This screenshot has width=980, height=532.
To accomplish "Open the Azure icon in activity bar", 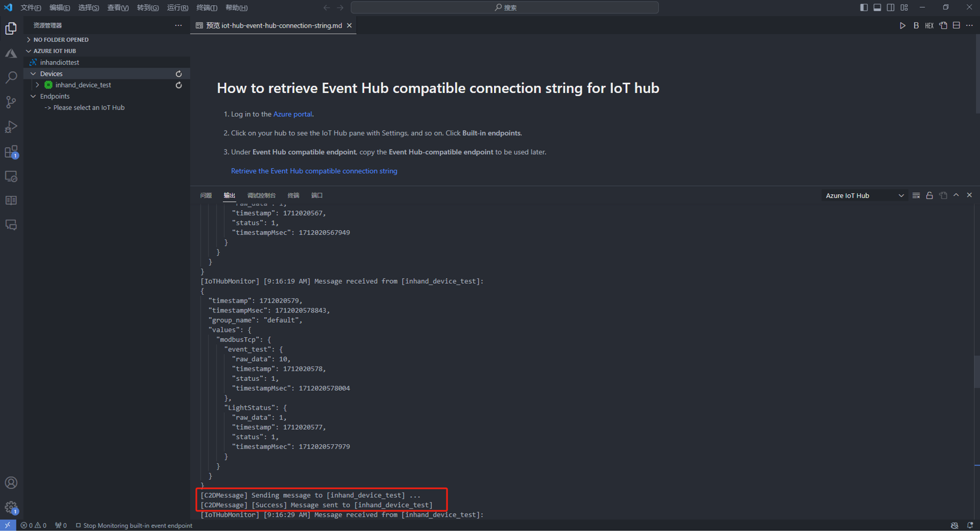I will pos(11,54).
